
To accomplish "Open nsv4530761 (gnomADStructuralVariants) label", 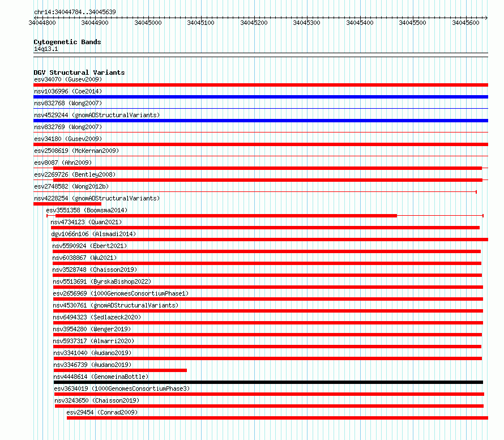I will (x=116, y=305).
